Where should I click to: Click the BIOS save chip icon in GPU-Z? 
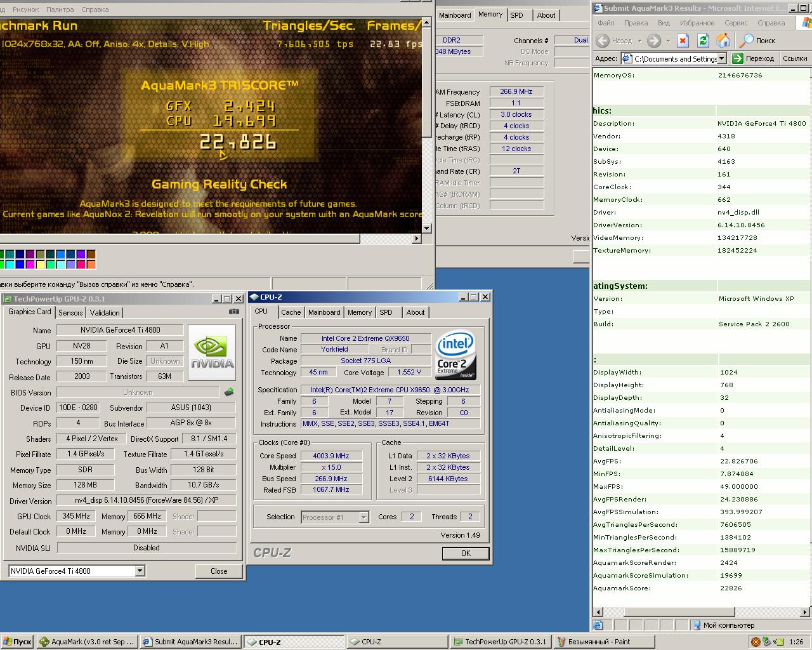coord(229,392)
